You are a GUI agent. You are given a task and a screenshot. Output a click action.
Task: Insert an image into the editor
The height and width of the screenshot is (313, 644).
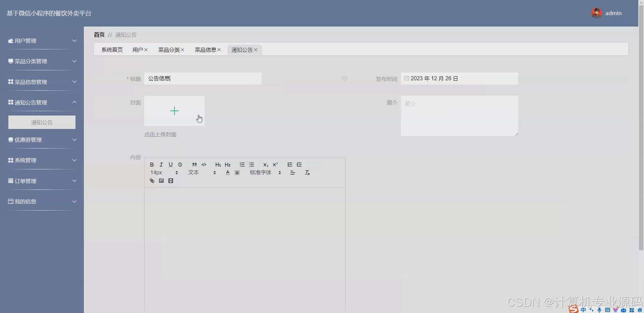(161, 181)
